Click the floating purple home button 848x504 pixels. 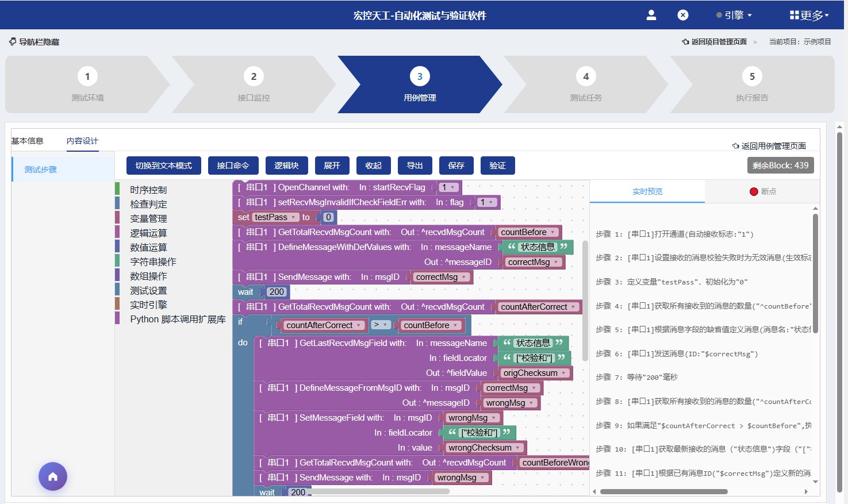tap(53, 476)
